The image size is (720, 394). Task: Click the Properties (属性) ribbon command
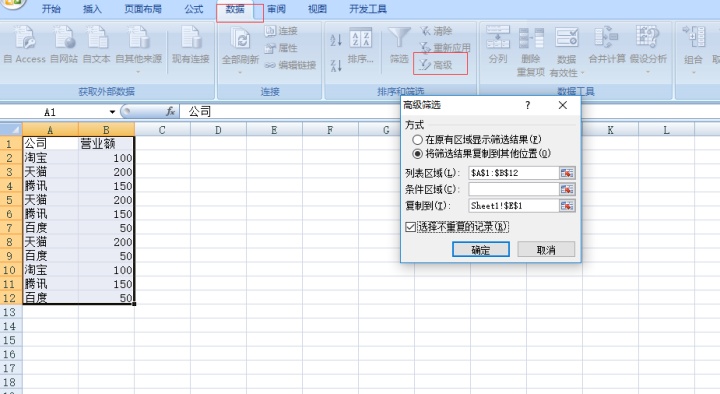point(281,48)
